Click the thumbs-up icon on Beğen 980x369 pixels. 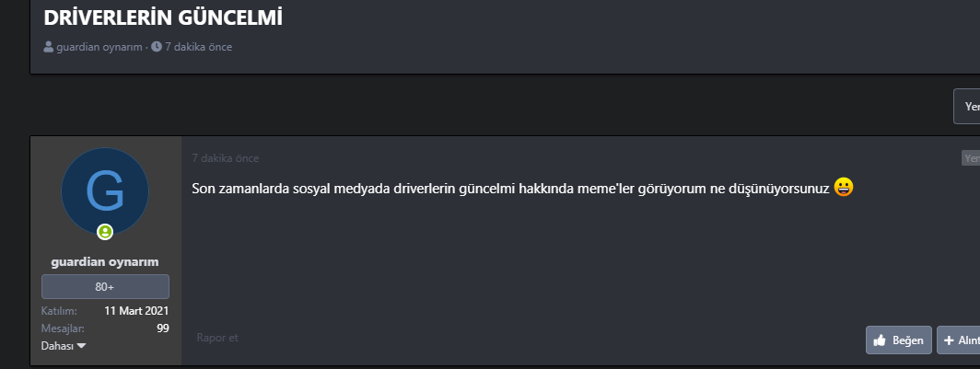pyautogui.click(x=880, y=340)
